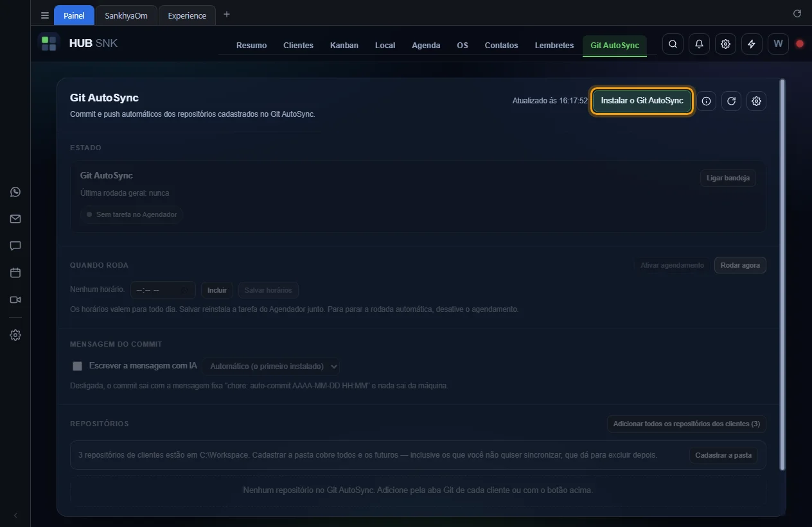This screenshot has width=812, height=527.
Task: Switch to the Painel tab
Action: (74, 15)
